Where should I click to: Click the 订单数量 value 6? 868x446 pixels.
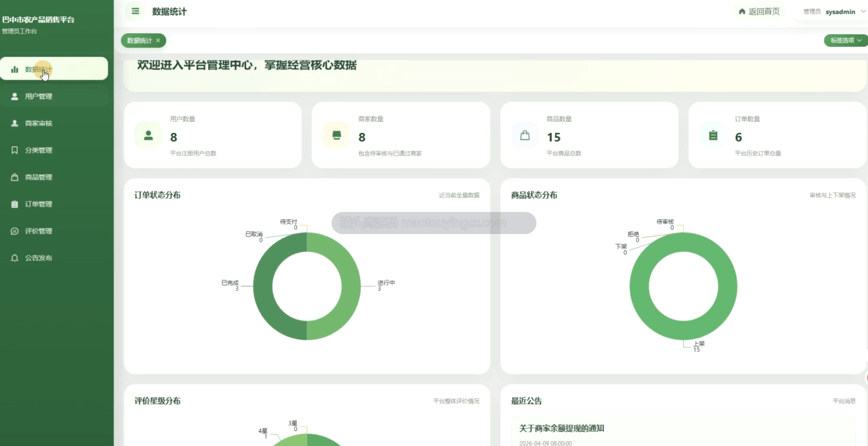pyautogui.click(x=738, y=138)
